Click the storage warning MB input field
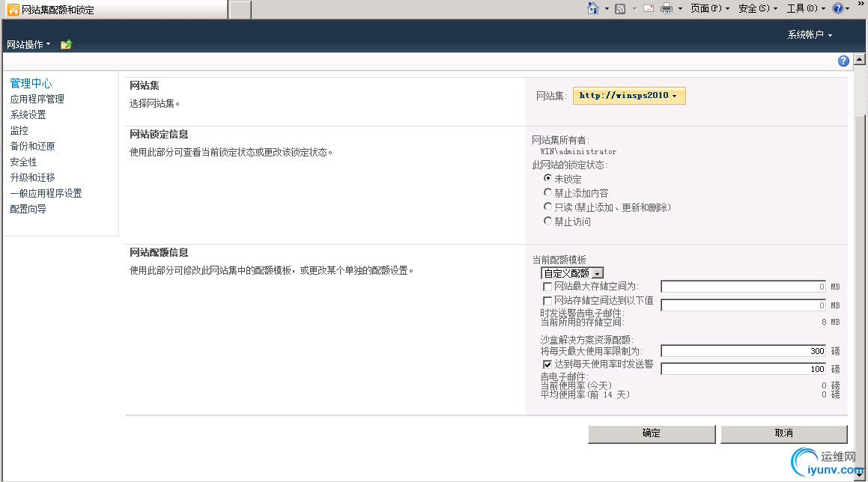This screenshot has height=482, width=868. (x=744, y=305)
